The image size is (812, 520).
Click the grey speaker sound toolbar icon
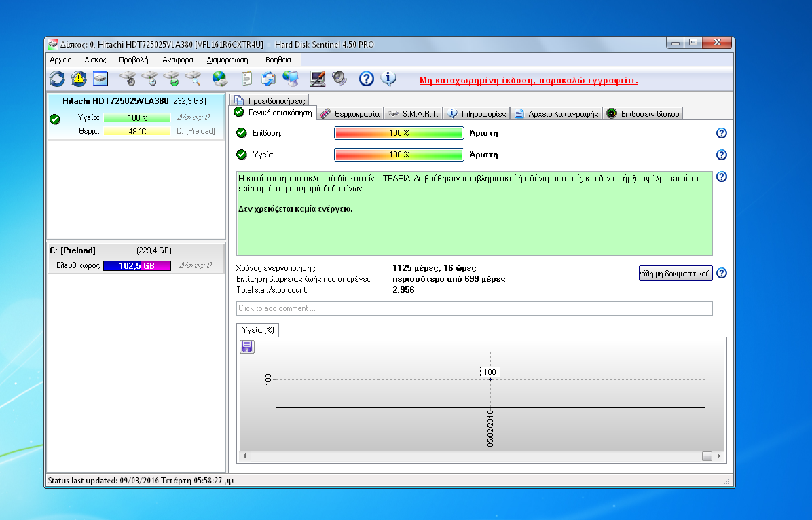(339, 79)
